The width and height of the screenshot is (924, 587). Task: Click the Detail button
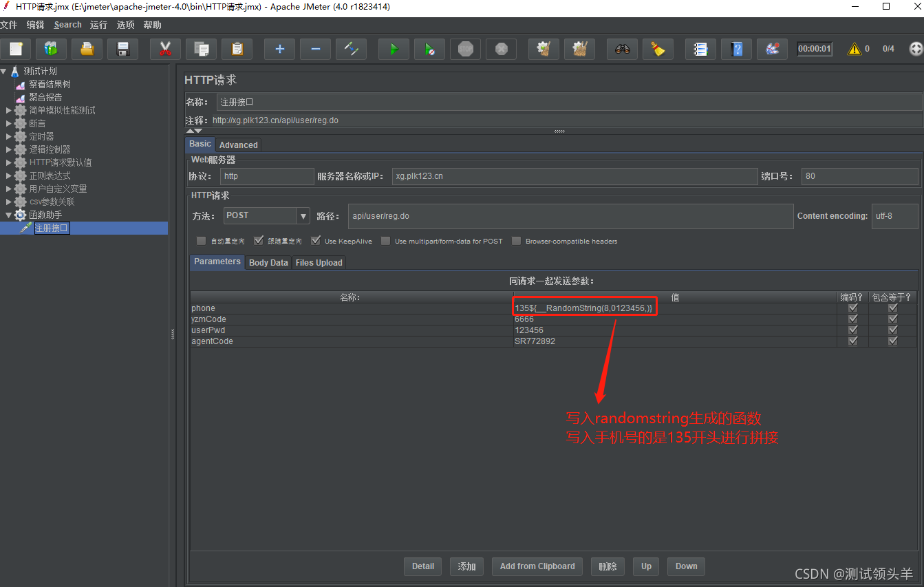tap(423, 566)
